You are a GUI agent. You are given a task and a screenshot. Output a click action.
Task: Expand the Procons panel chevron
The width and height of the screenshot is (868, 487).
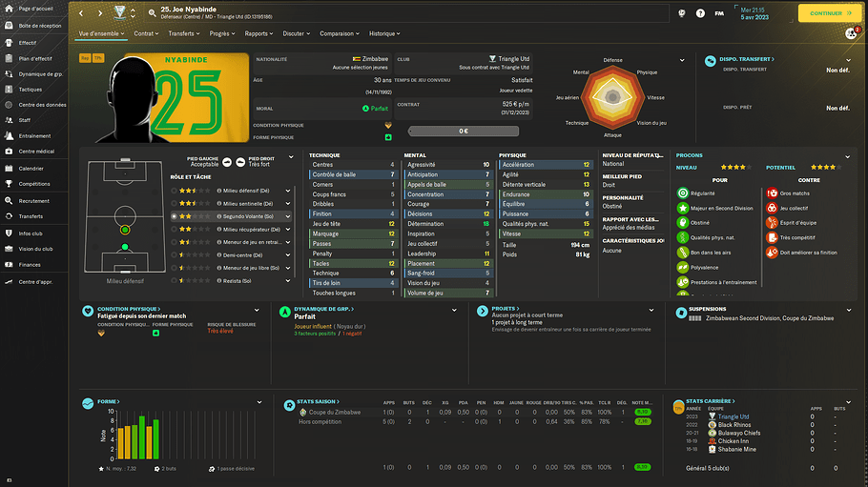[x=848, y=156]
